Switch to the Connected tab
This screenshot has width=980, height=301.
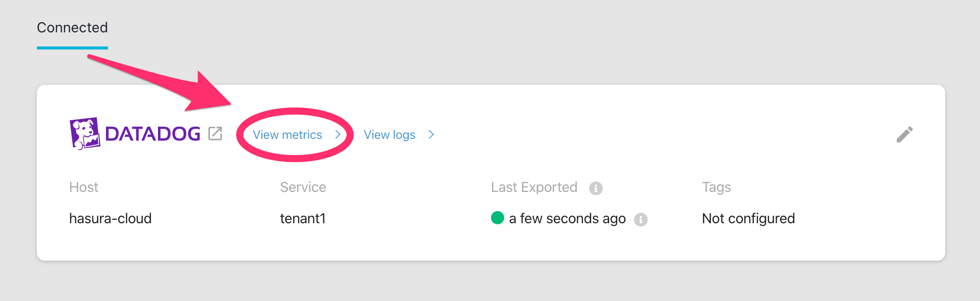click(72, 28)
